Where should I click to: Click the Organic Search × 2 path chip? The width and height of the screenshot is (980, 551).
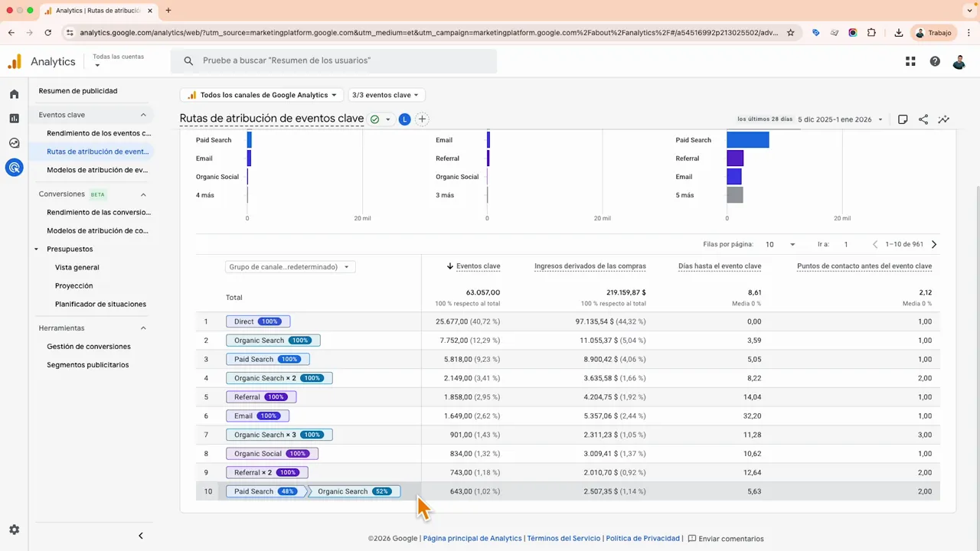[279, 378]
